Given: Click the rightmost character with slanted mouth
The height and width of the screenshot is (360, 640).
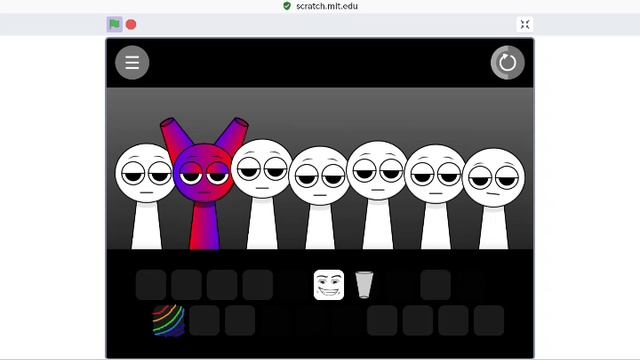Looking at the screenshot, I should pyautogui.click(x=494, y=199).
